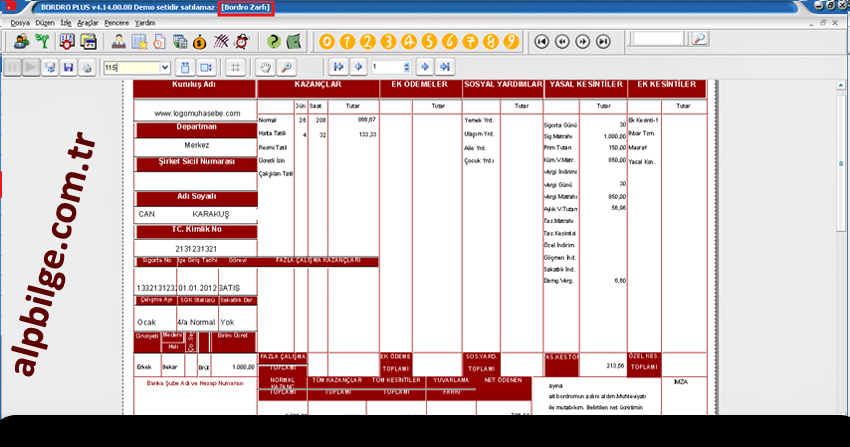Open the Araçlar menu

tap(88, 21)
